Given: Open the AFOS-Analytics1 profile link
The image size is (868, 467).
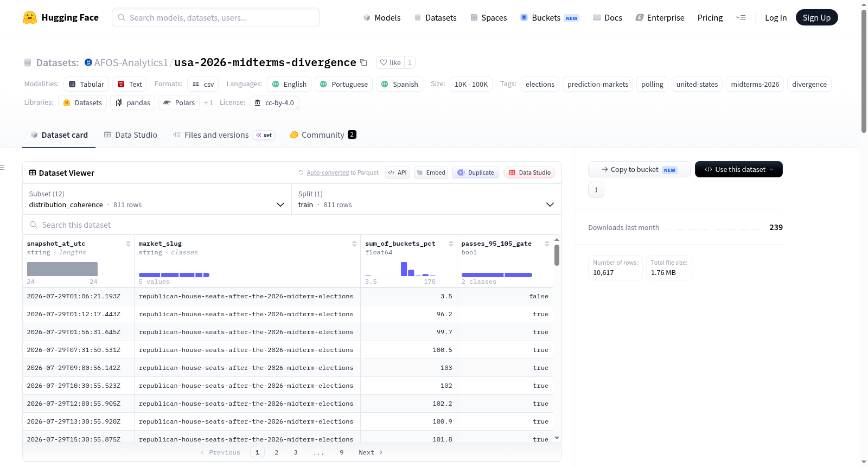Looking at the screenshot, I should click(x=131, y=62).
